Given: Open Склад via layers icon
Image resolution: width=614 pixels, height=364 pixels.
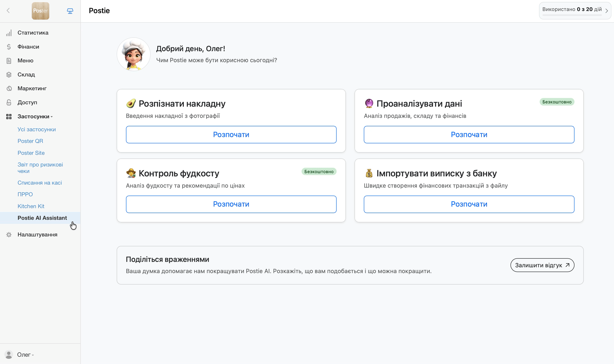Looking at the screenshot, I should pyautogui.click(x=9, y=74).
